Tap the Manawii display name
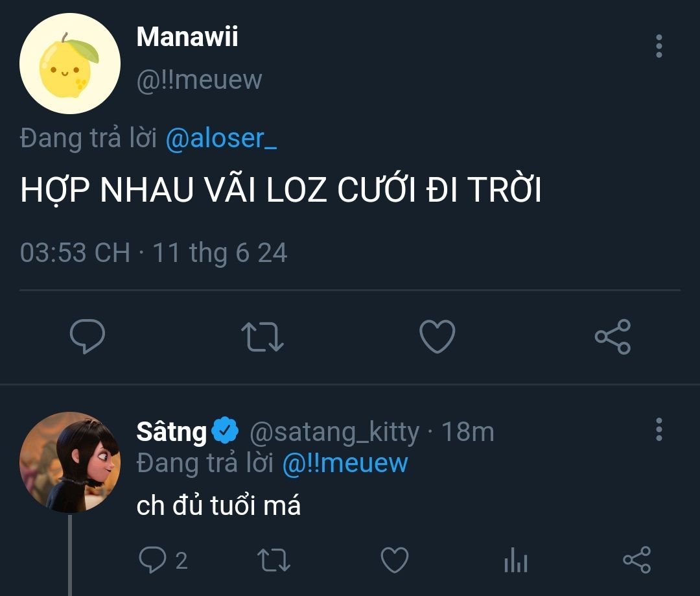This screenshot has width=700, height=596. point(187,37)
